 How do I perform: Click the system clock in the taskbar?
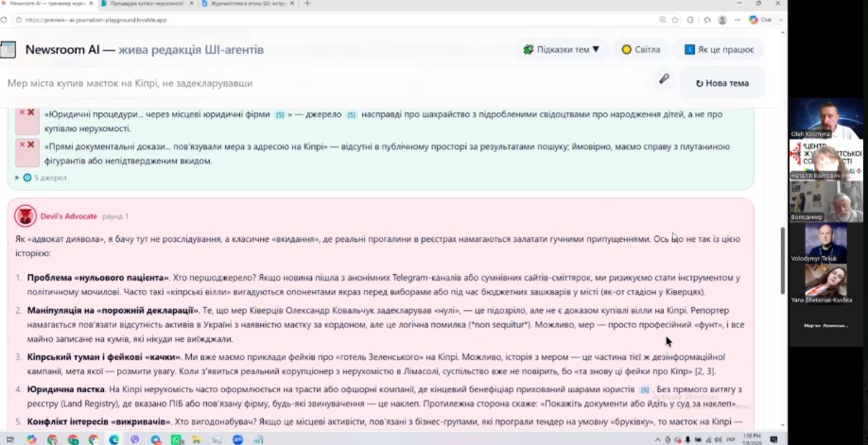(x=753, y=439)
